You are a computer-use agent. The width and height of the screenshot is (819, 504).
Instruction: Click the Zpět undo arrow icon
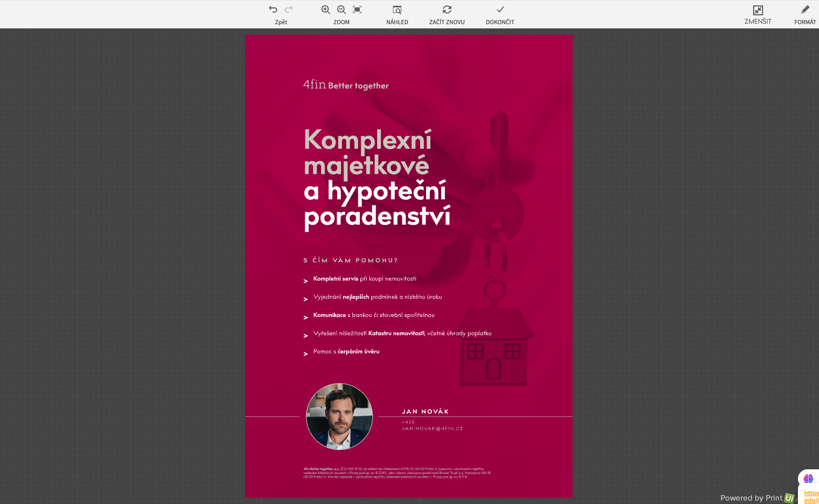point(272,9)
